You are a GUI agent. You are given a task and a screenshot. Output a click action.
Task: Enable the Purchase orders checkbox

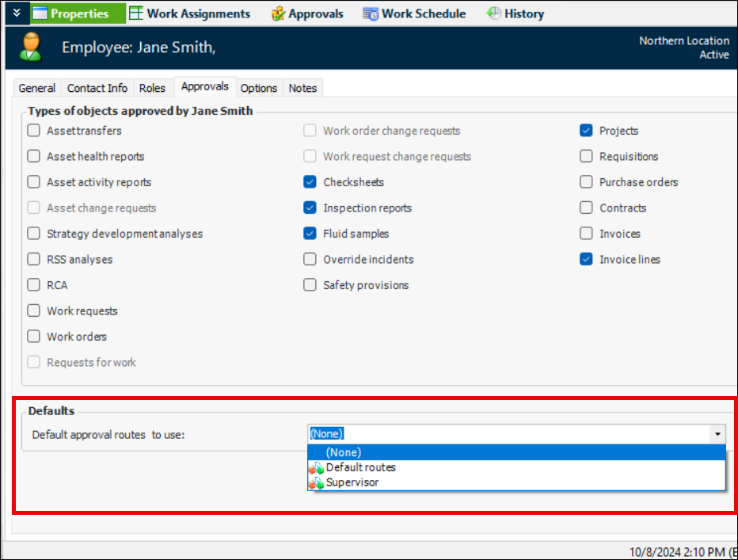pos(586,182)
